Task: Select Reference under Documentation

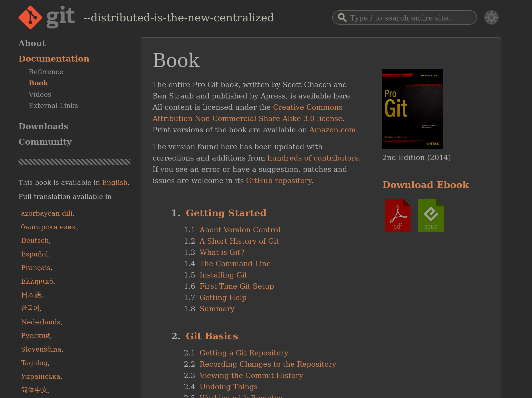Action: click(x=46, y=72)
